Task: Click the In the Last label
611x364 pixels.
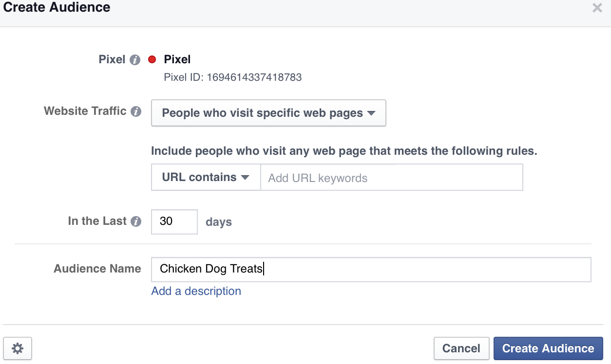Action: (x=97, y=221)
